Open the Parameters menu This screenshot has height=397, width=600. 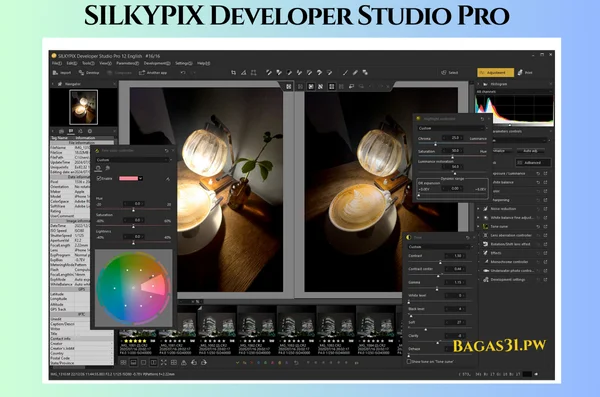(127, 63)
